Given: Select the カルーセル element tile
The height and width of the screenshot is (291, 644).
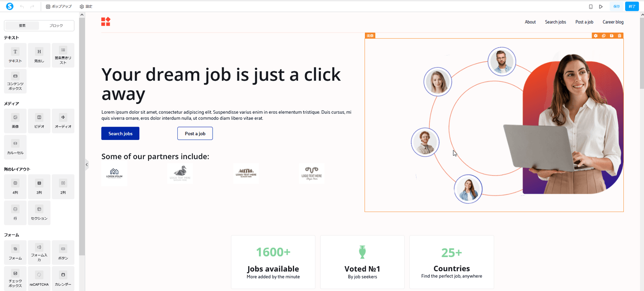Looking at the screenshot, I should click(x=15, y=147).
